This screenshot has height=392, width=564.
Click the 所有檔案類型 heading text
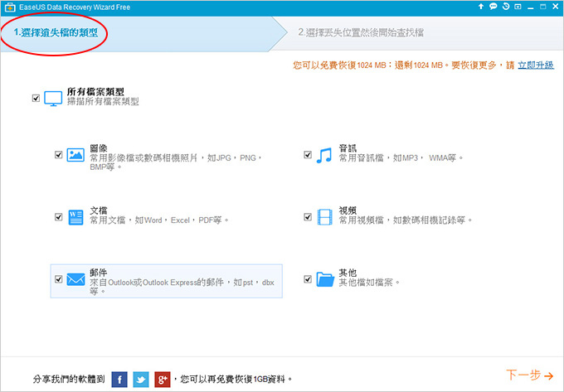point(95,92)
